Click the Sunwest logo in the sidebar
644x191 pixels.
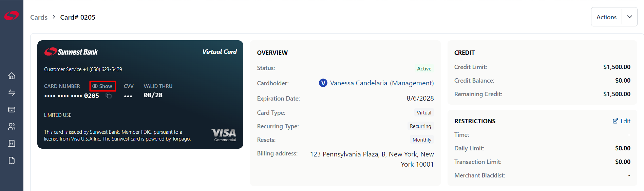[12, 16]
